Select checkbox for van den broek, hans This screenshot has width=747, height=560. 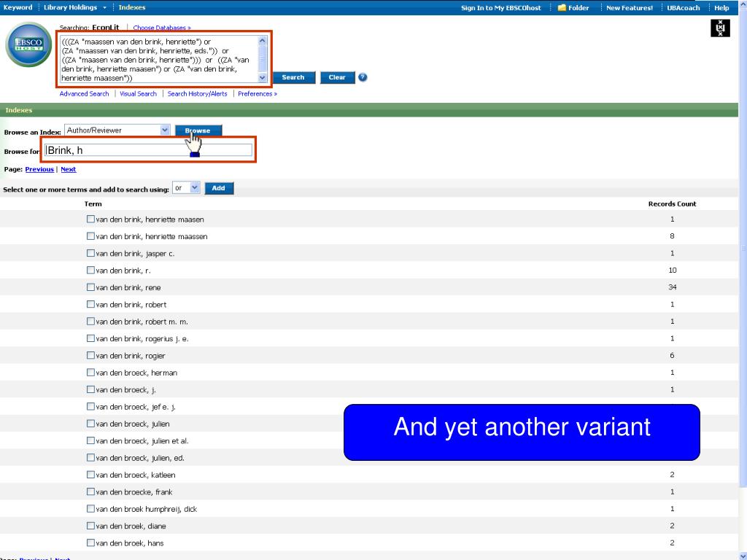point(90,542)
